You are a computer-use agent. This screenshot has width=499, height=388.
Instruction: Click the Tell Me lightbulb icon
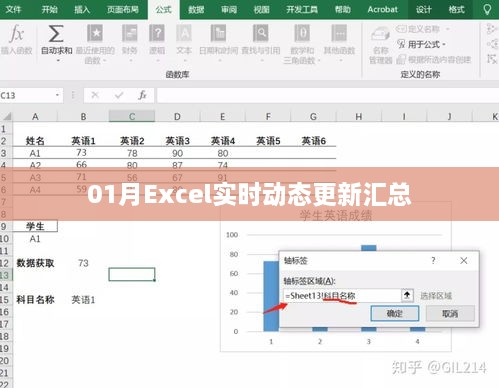tap(487, 9)
